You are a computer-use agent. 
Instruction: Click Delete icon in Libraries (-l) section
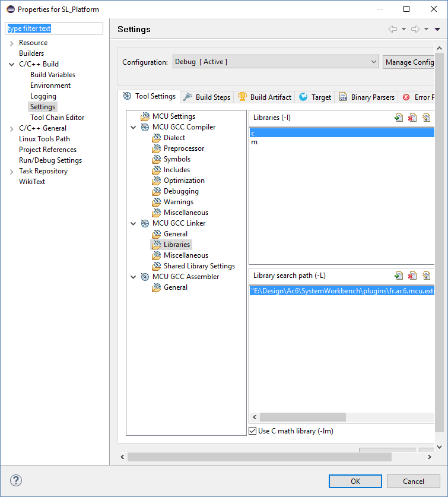[x=412, y=118]
